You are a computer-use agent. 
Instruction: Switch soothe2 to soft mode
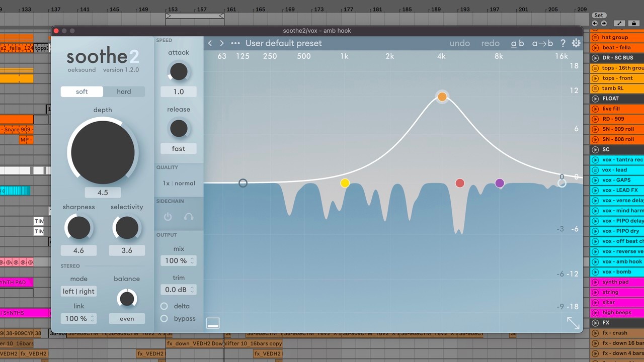click(x=82, y=92)
